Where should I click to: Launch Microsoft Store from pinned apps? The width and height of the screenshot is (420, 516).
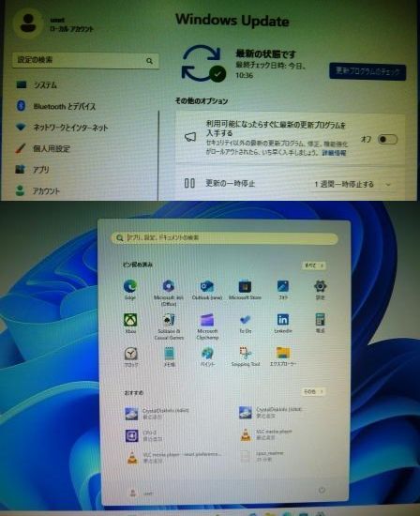[245, 289]
